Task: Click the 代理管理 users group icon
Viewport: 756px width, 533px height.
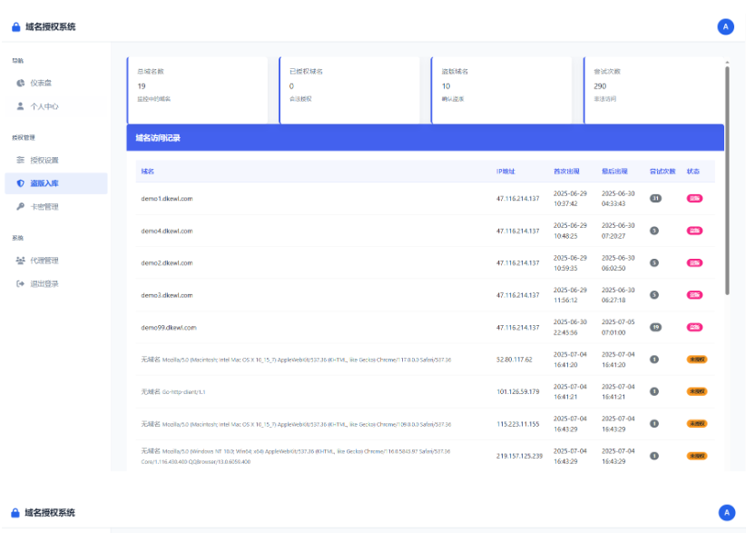Action: coord(21,262)
